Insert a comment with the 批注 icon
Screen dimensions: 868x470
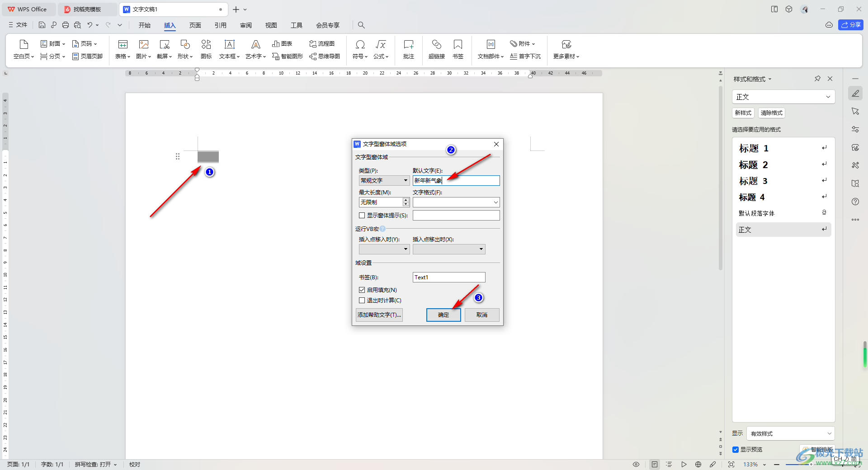(408, 45)
